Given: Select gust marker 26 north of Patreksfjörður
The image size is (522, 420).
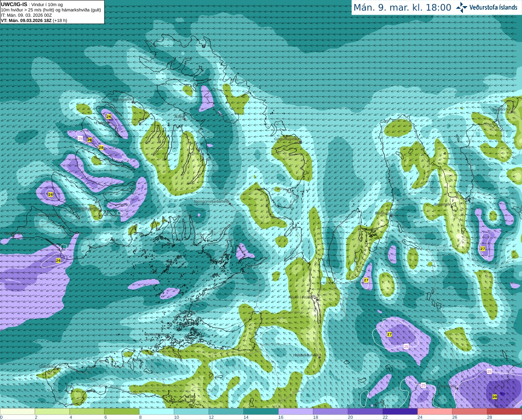Looking at the screenshot, I should pyautogui.click(x=51, y=195).
